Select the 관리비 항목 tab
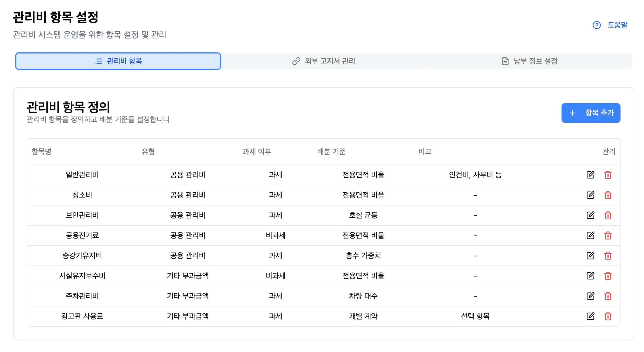The image size is (644, 352). (x=118, y=61)
